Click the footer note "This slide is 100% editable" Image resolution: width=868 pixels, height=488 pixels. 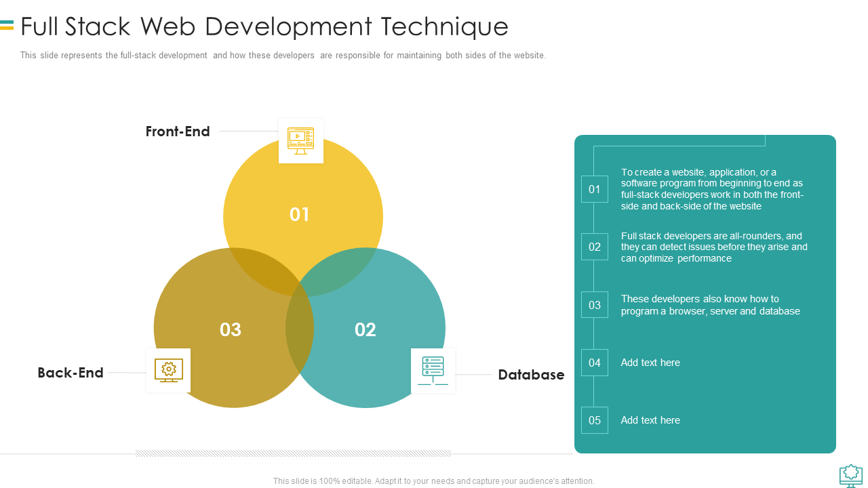click(x=434, y=481)
